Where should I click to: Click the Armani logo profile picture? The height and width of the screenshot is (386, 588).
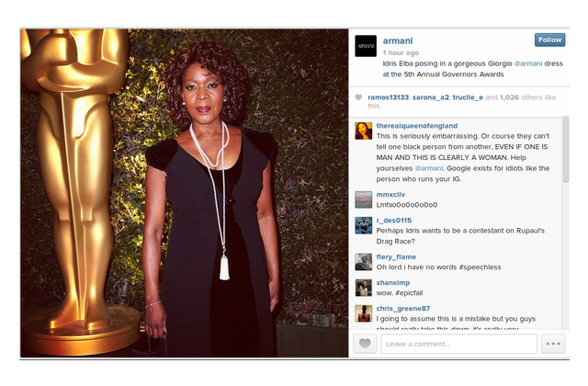coord(366,46)
